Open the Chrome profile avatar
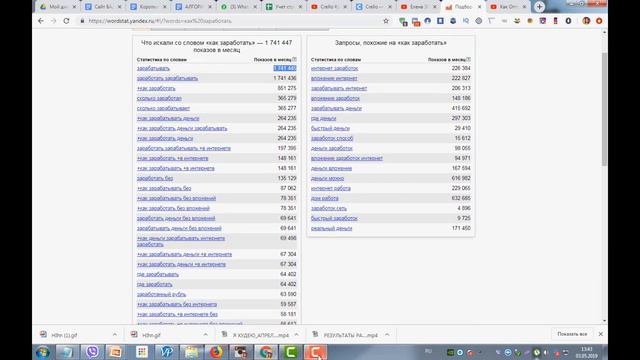The height and width of the screenshot is (360, 640). (586, 21)
